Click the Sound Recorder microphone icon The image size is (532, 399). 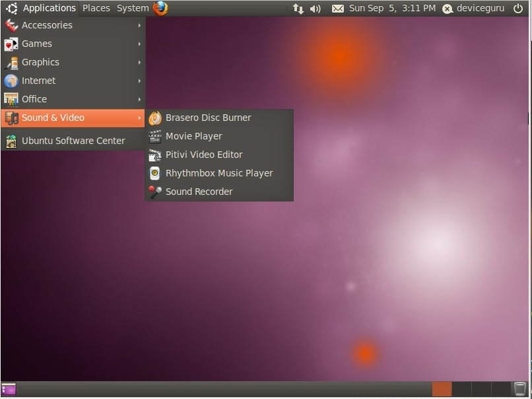(x=155, y=192)
